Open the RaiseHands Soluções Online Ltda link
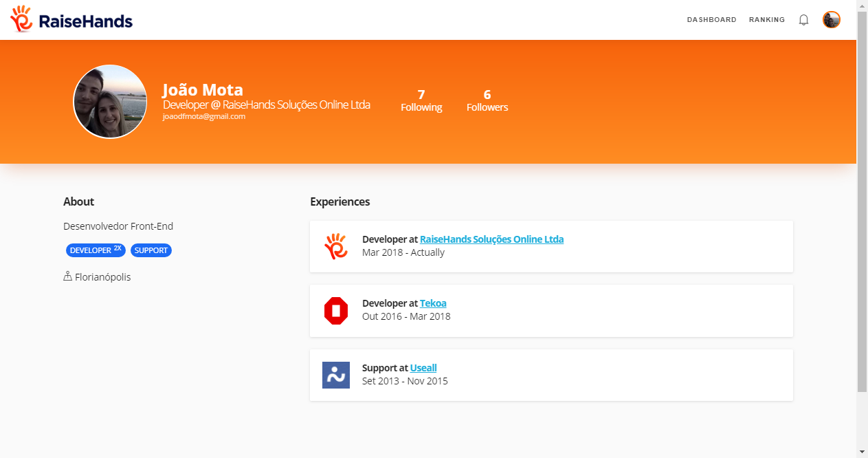The height and width of the screenshot is (458, 868). coord(491,239)
